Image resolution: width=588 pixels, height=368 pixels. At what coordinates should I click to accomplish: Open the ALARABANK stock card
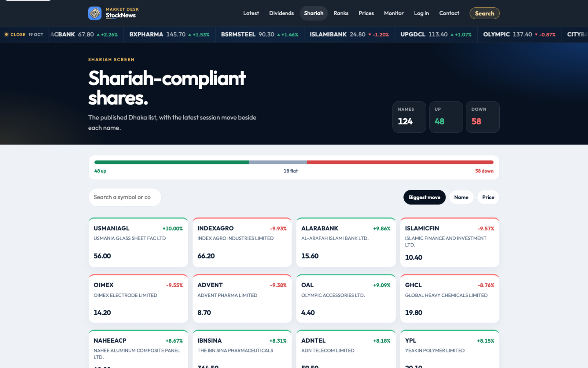point(346,242)
